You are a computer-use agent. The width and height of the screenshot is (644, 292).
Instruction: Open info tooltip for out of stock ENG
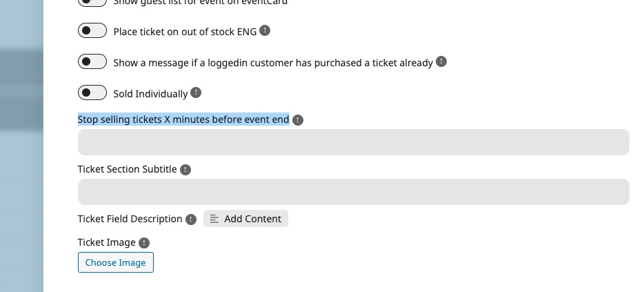coord(265,30)
